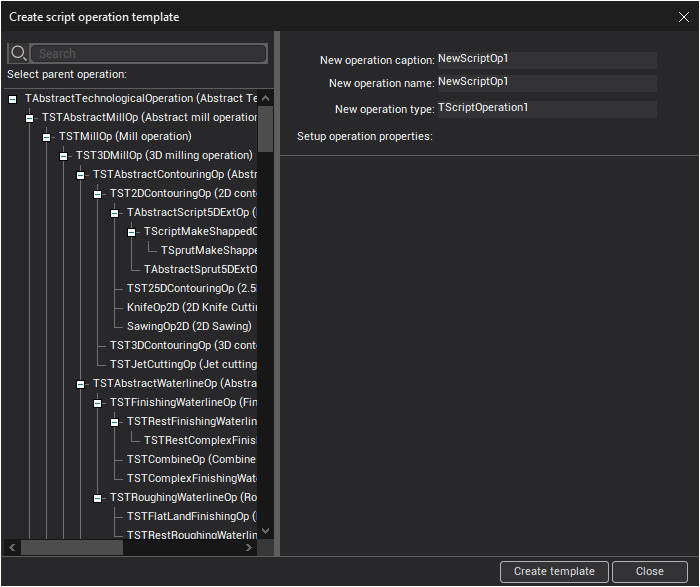Collapse the TSTRoughingWaterlineOp expander
The image size is (700, 587).
tap(98, 498)
